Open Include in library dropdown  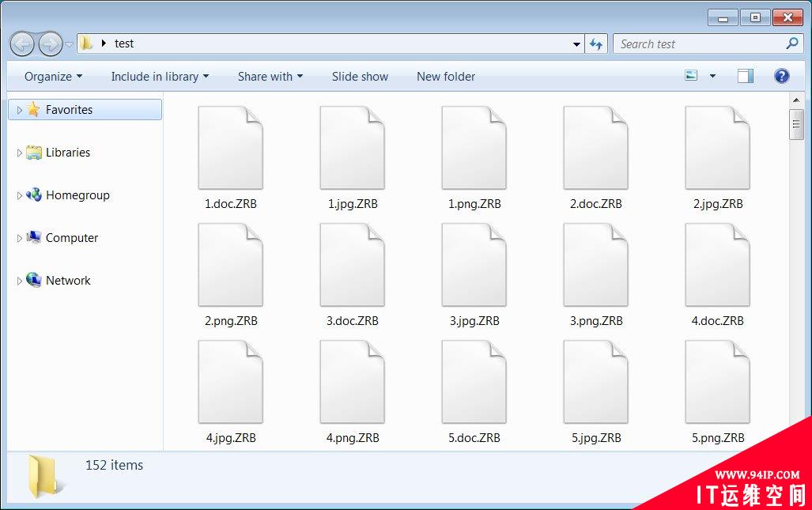[x=160, y=77]
